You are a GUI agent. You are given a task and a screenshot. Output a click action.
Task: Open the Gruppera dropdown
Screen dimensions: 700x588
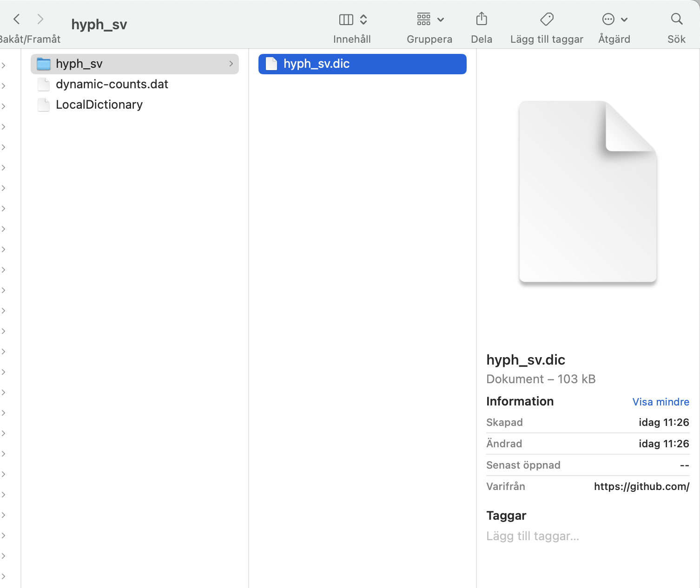[x=428, y=19]
